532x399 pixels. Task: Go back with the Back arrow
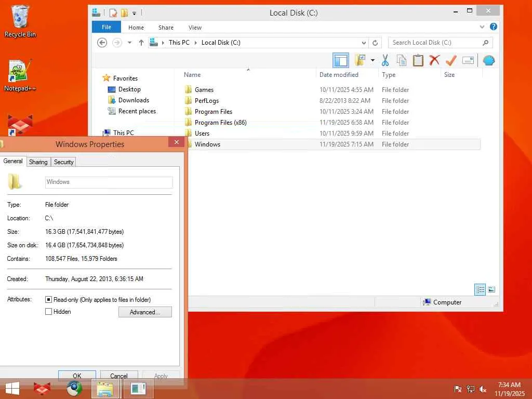click(x=102, y=43)
